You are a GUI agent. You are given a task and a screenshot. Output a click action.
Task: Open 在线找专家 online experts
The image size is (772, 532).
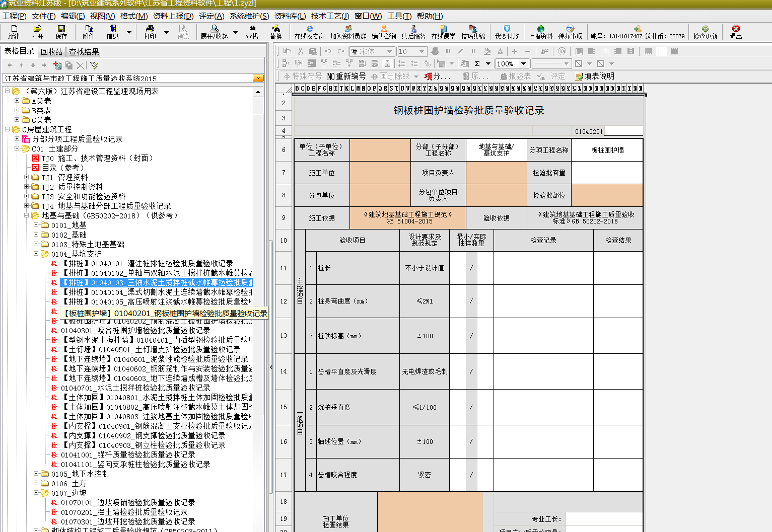coord(309,32)
